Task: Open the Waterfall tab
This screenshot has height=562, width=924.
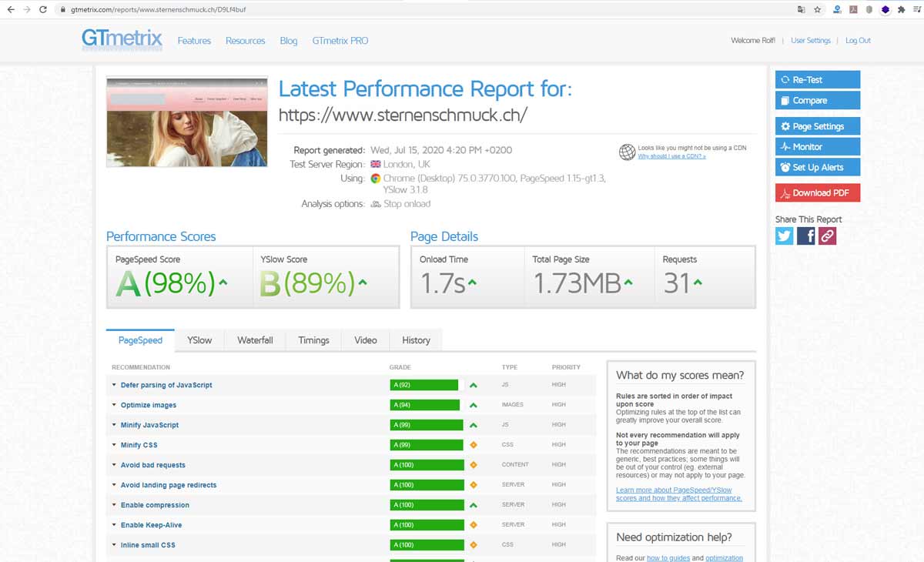Action: 255,340
